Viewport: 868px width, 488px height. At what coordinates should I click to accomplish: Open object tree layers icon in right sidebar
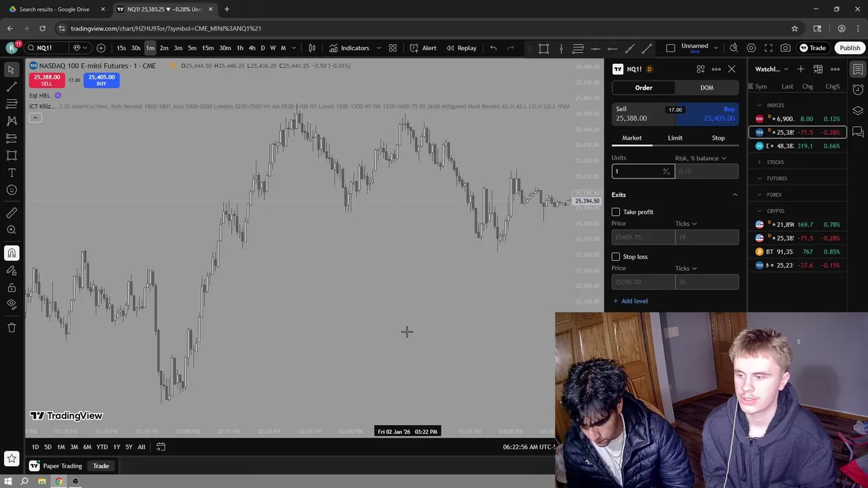point(858,110)
